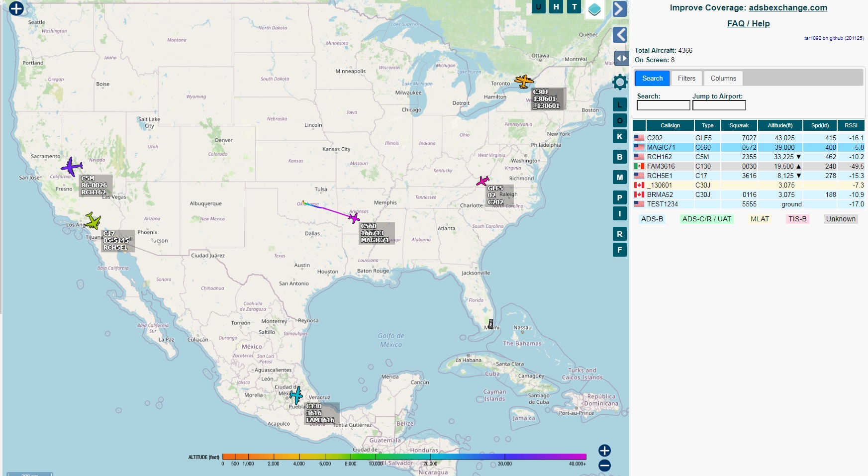
Task: Switch to the Filters tab
Action: (686, 78)
